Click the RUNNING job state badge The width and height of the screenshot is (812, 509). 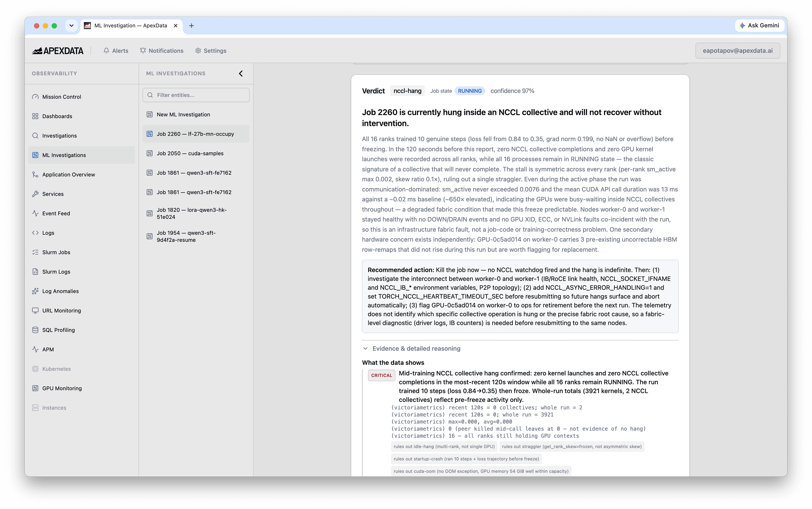(x=470, y=91)
